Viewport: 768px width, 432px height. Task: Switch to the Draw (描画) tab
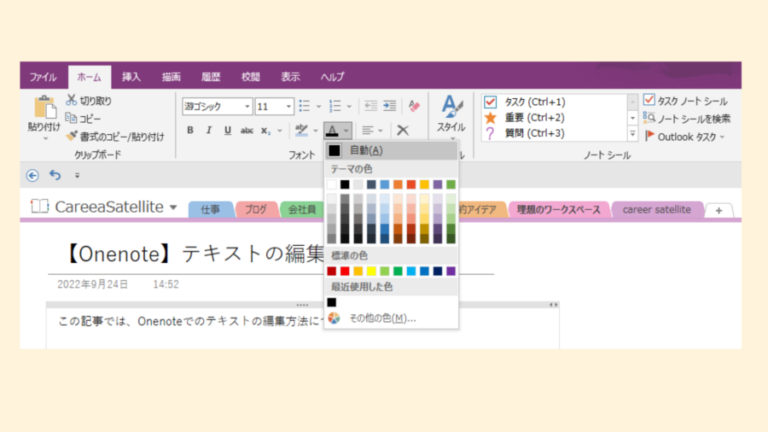(171, 77)
